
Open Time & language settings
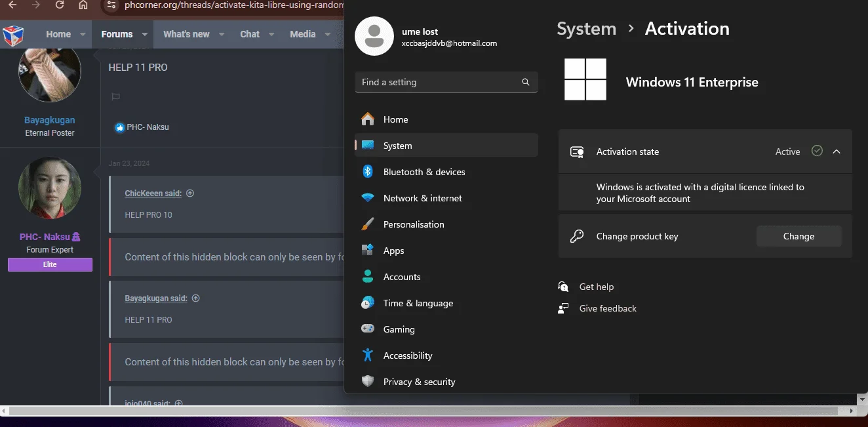(x=446, y=303)
